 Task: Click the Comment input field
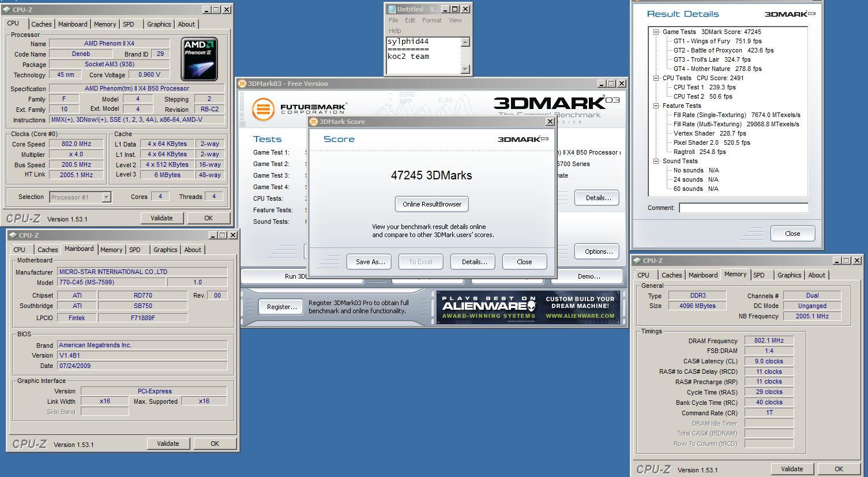[743, 208]
